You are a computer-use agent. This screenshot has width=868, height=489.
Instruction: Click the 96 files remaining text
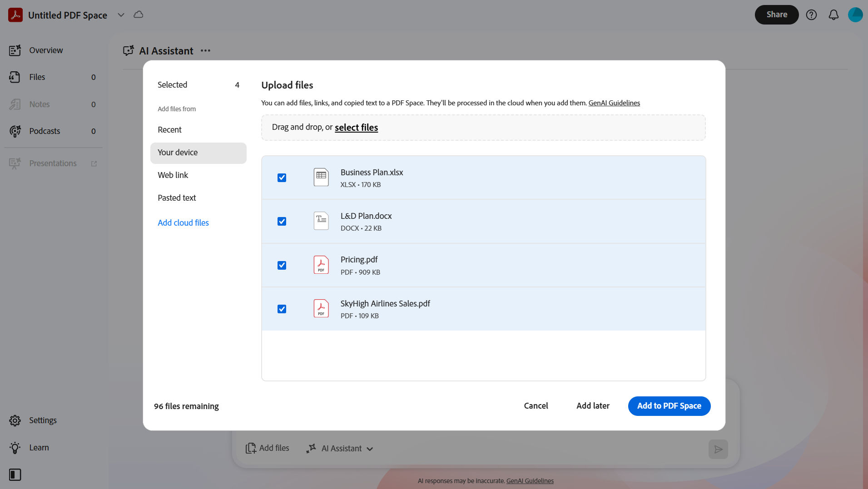pos(186,406)
